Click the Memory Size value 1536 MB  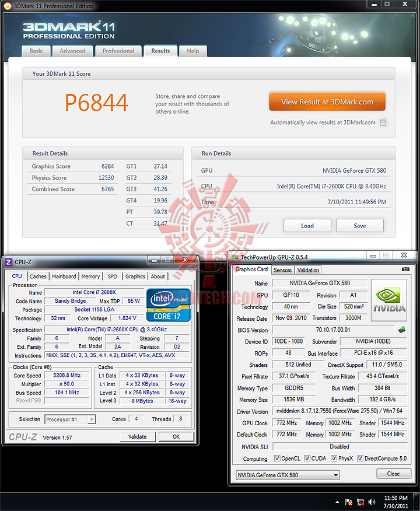(294, 400)
